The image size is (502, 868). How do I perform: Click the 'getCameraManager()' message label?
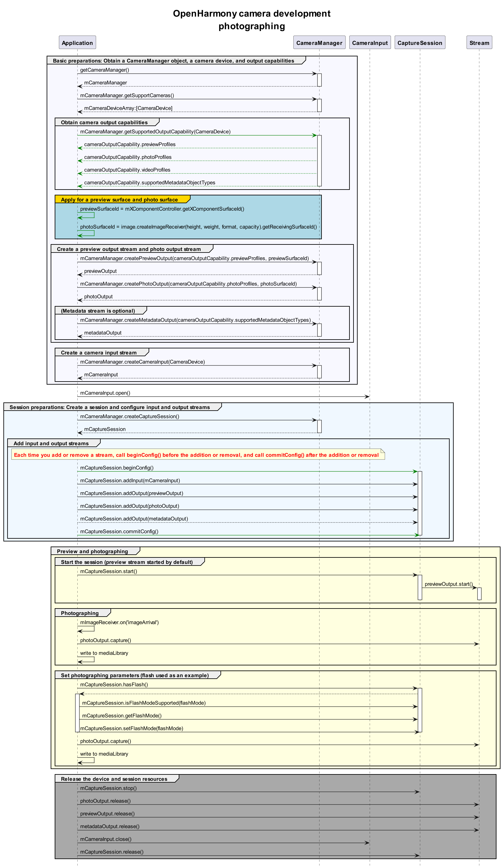click(104, 70)
